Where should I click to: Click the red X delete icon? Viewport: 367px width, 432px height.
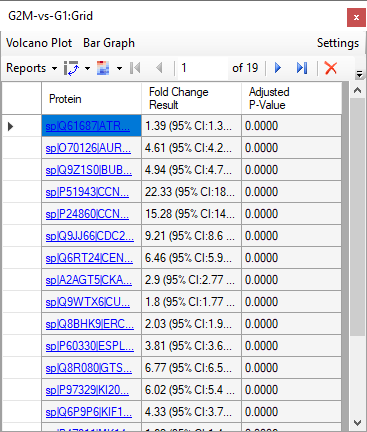pos(331,68)
